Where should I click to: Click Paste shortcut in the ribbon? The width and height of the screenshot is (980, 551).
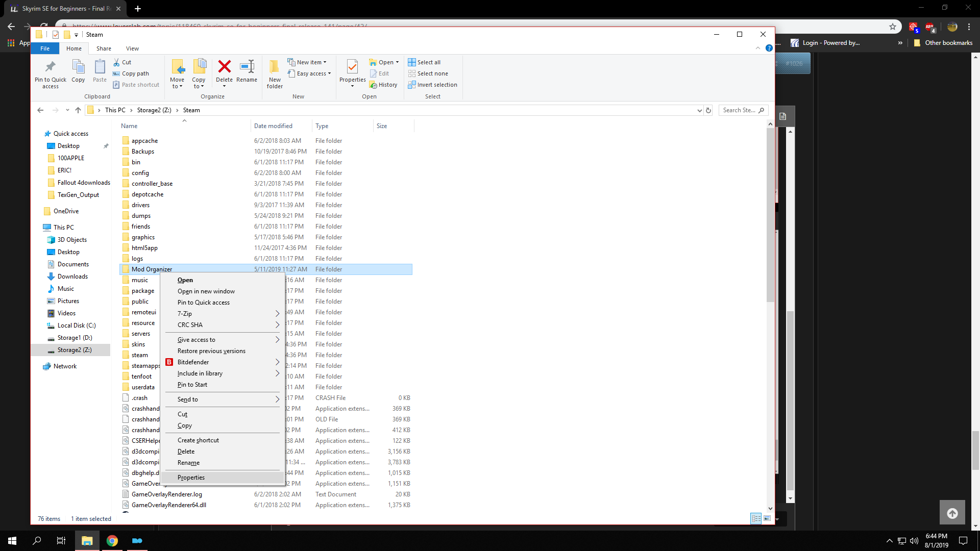point(136,85)
